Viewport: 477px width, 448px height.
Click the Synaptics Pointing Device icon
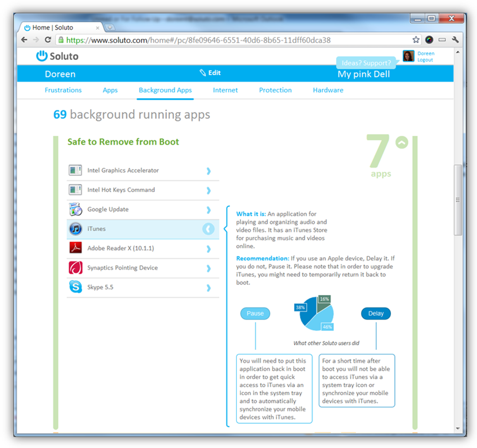[x=75, y=268]
